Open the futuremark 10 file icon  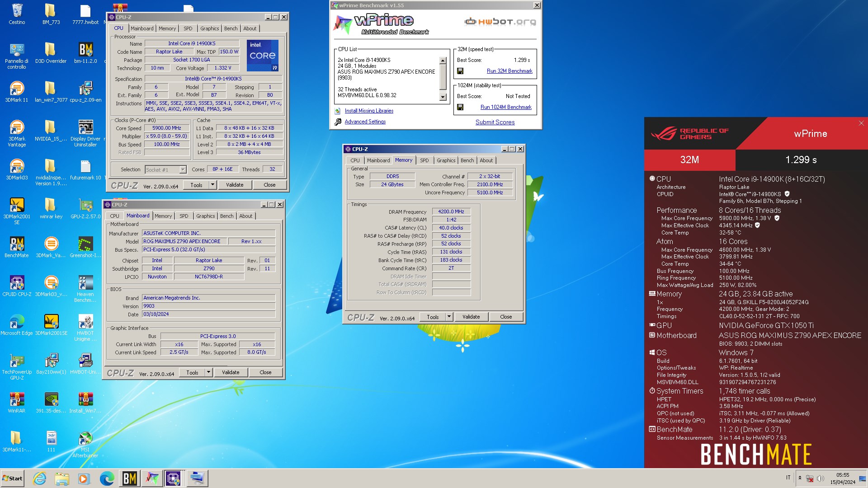coord(85,170)
